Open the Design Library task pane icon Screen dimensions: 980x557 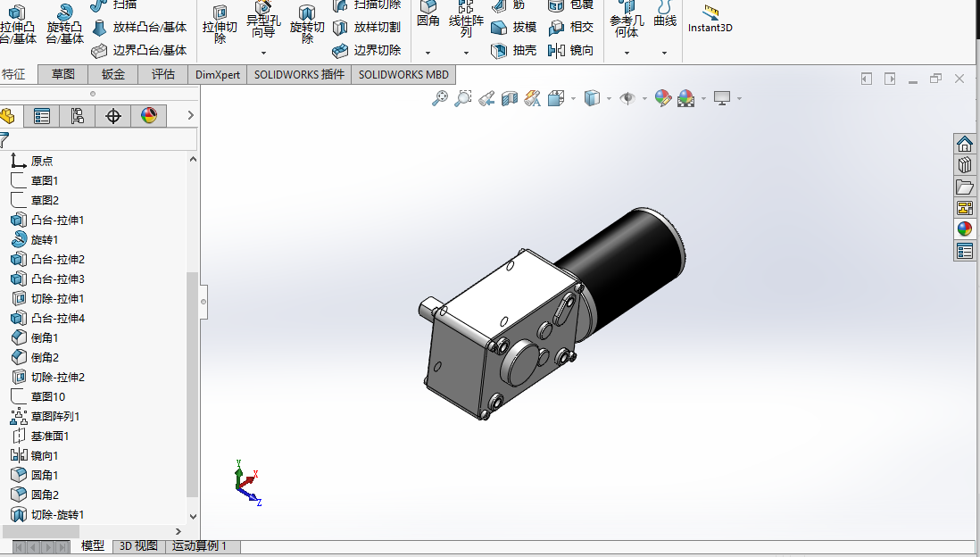(964, 164)
